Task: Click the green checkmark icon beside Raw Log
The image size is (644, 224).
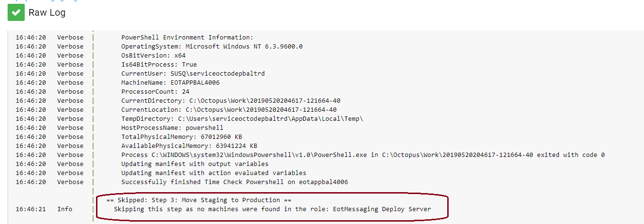Action: (x=16, y=13)
